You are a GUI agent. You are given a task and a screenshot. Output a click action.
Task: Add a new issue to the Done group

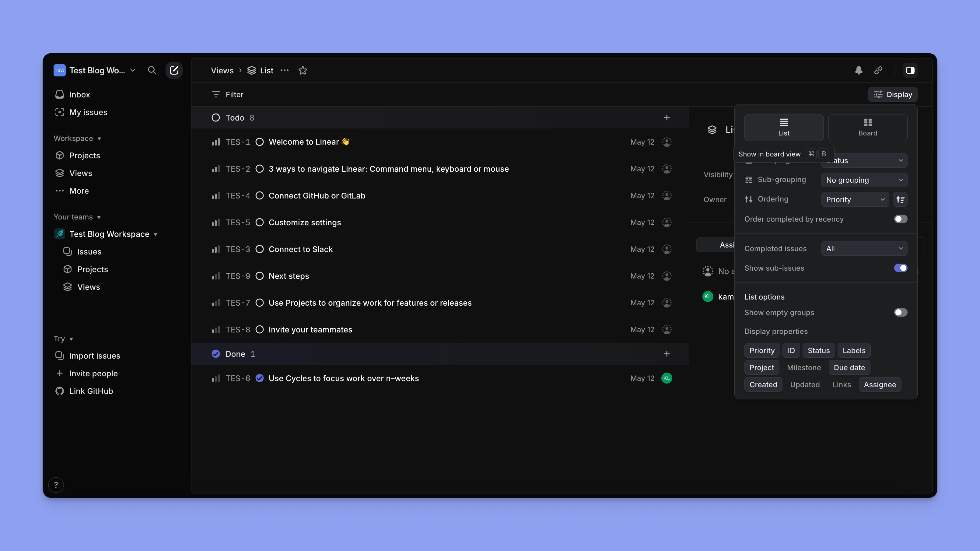(x=667, y=353)
